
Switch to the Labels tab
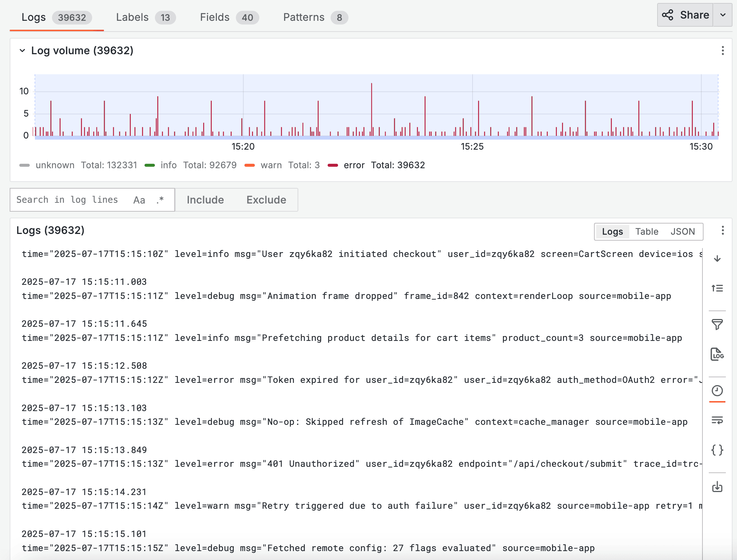146,17
